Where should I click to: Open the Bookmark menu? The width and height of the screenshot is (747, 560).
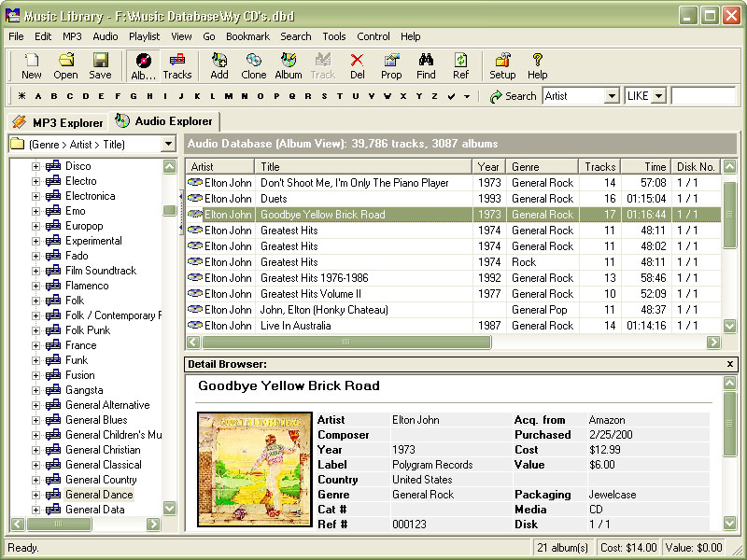tap(247, 36)
